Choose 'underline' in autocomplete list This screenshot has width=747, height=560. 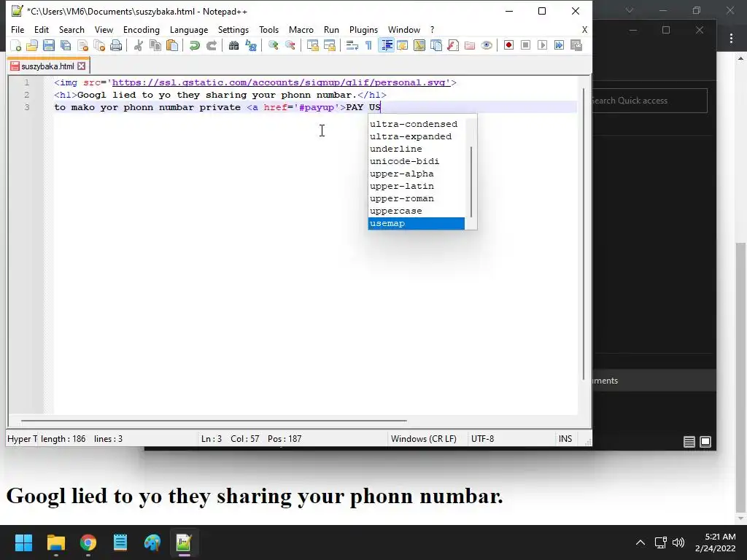[417, 149]
